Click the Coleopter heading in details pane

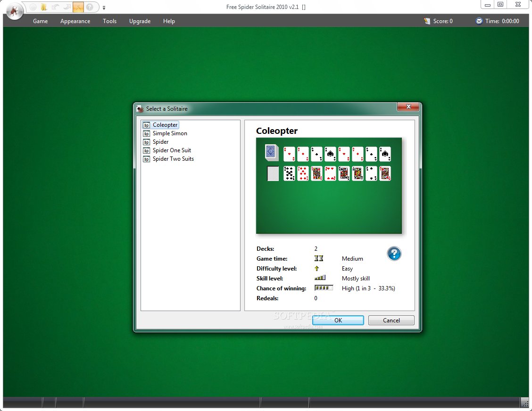coord(276,131)
